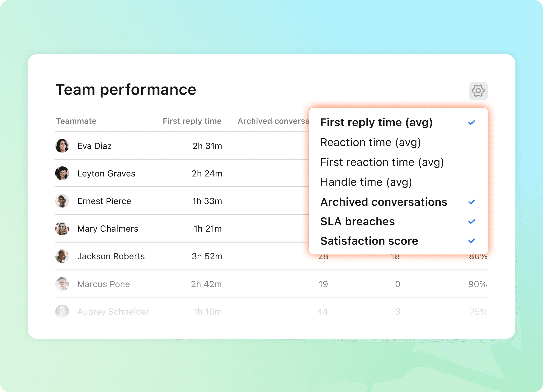Open the gear settings icon
The height and width of the screenshot is (392, 543).
click(478, 91)
